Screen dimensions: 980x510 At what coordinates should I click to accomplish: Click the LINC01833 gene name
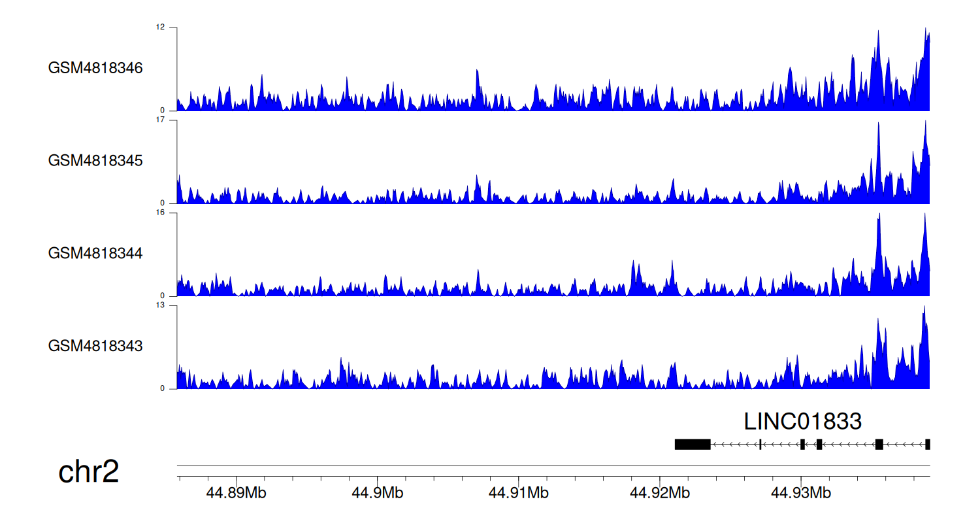[802, 422]
